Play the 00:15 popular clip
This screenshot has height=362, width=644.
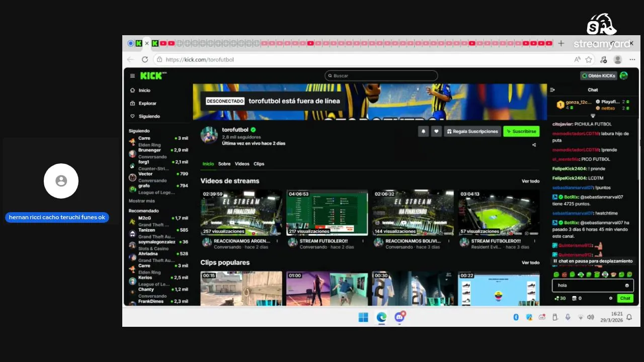click(242, 288)
